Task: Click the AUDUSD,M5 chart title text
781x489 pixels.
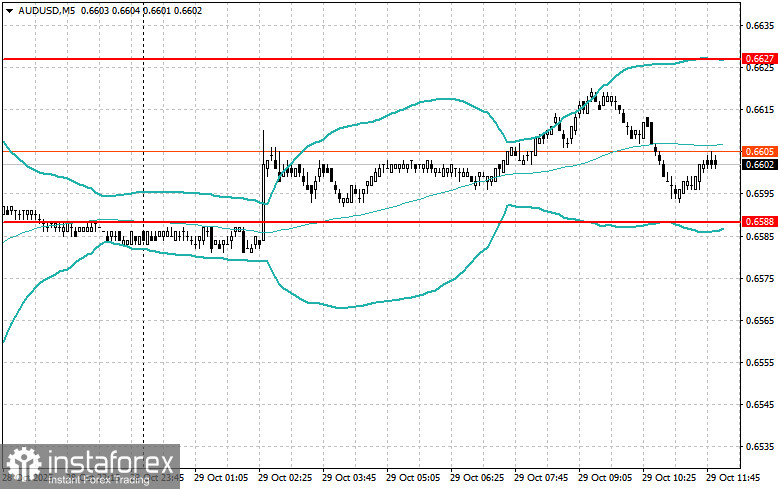Action: (x=47, y=10)
